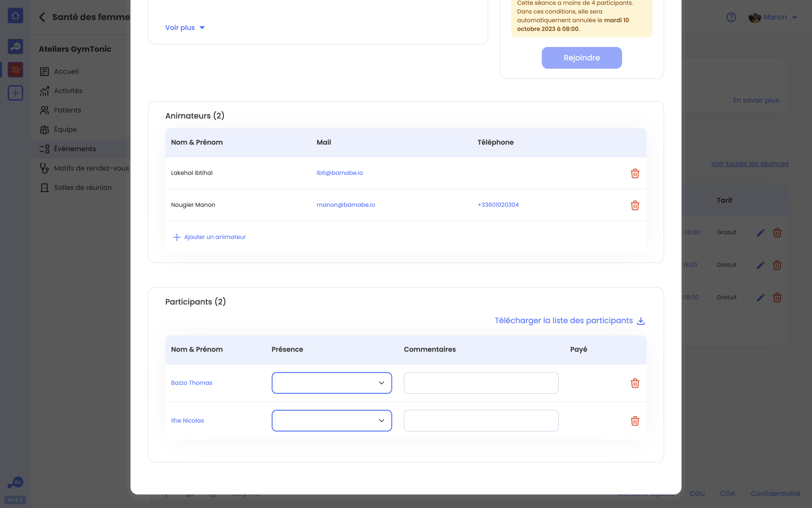Open the CGA footer link

tap(727, 493)
